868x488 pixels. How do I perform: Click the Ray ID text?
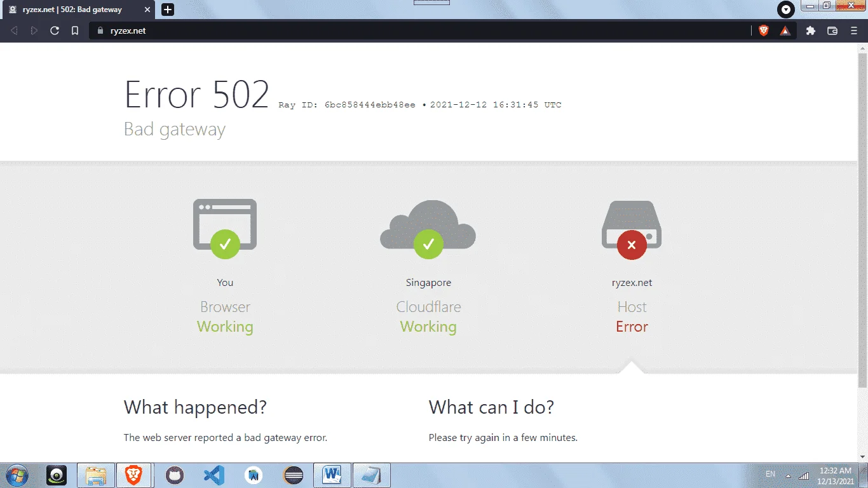click(x=347, y=105)
